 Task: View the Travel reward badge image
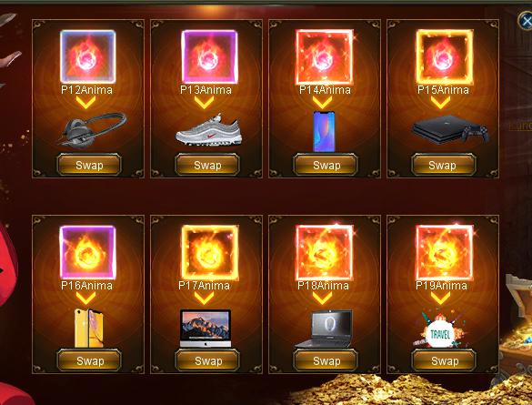(x=440, y=330)
